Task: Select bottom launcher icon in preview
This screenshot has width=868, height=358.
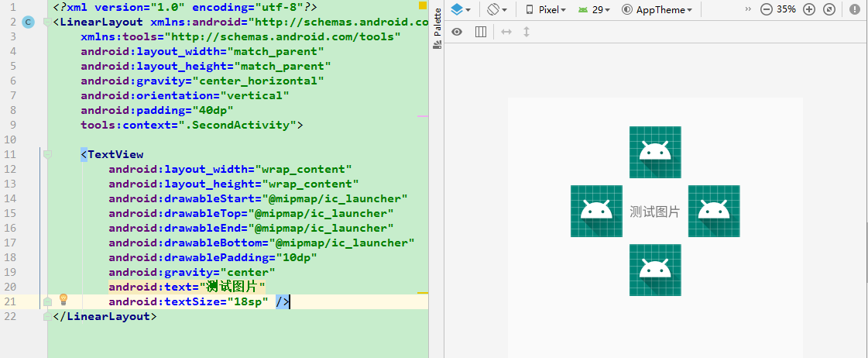Action: [x=655, y=270]
